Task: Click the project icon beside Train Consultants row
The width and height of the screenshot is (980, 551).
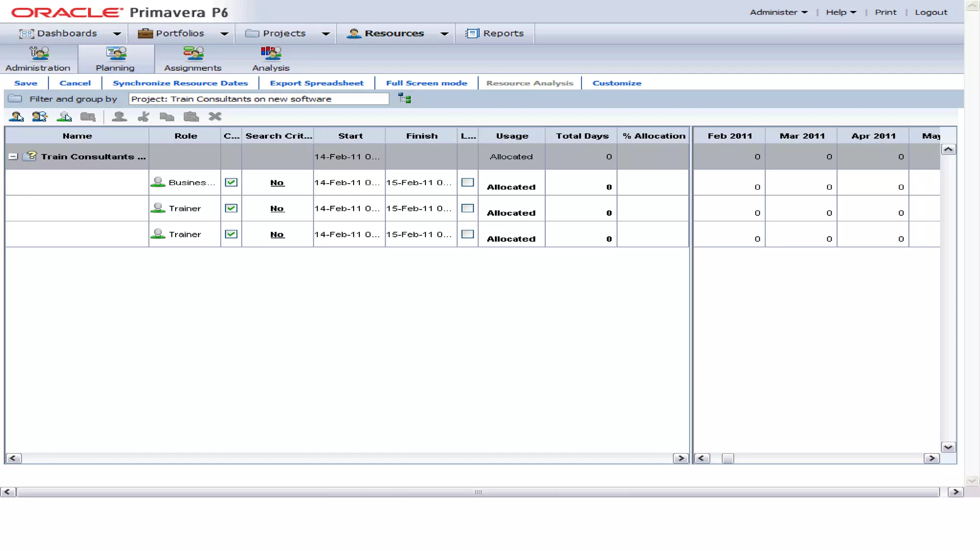Action: 30,156
